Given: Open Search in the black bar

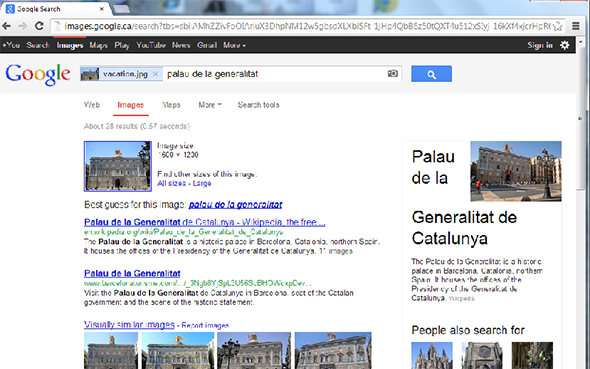Looking at the screenshot, I should (38, 45).
